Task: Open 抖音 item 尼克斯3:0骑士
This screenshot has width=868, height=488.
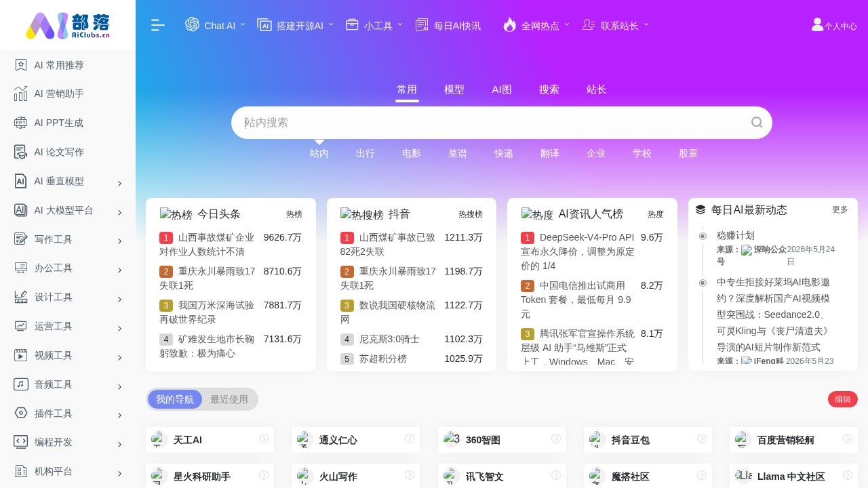Action: point(389,339)
